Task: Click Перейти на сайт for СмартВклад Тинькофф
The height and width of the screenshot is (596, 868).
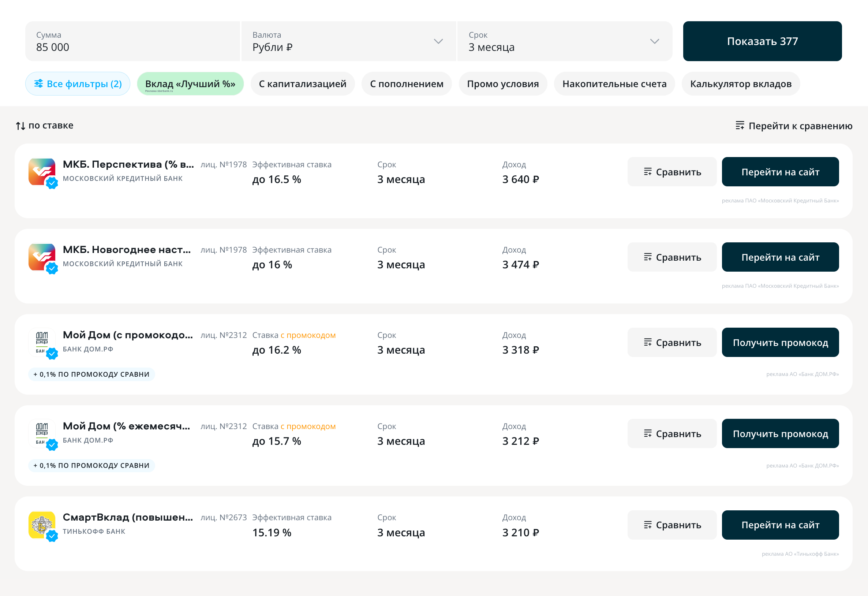Action: 780,525
